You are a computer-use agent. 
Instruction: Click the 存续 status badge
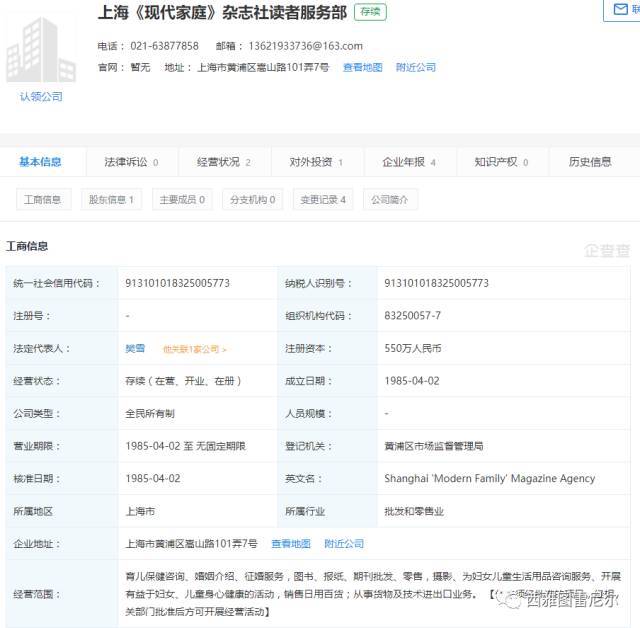click(x=370, y=12)
